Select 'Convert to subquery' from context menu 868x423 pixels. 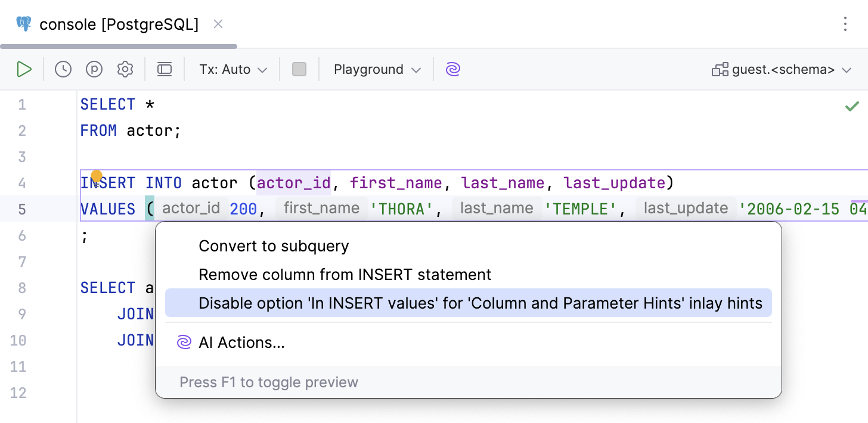274,245
